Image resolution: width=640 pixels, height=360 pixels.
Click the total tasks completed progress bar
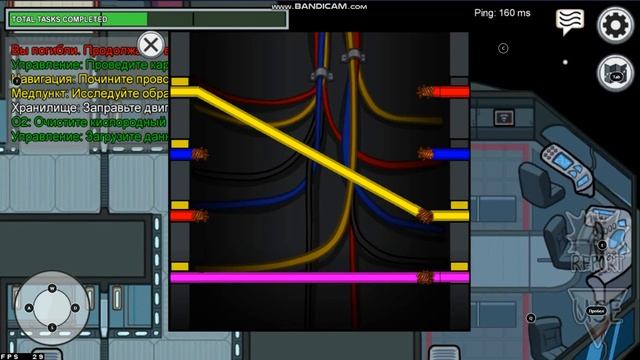point(147,20)
